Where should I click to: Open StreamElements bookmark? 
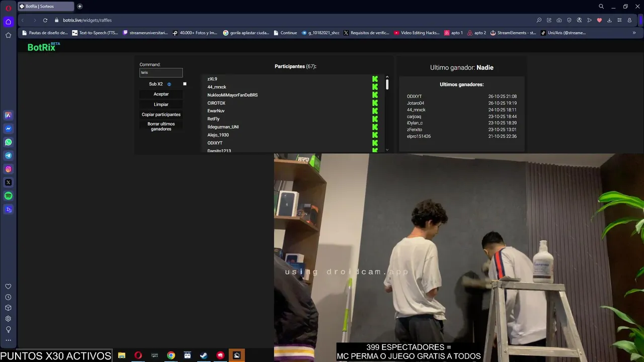click(x=513, y=33)
